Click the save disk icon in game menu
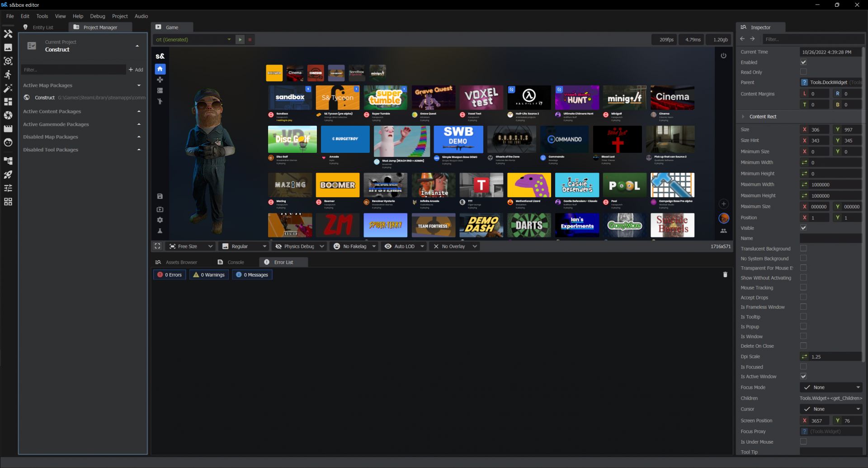Viewport: 868px width, 468px height. [160, 196]
